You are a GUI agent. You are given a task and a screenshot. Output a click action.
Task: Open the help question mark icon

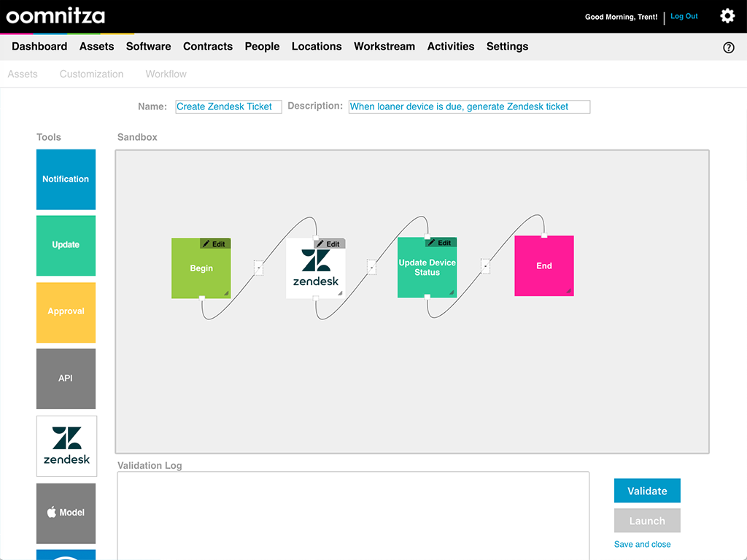(728, 47)
